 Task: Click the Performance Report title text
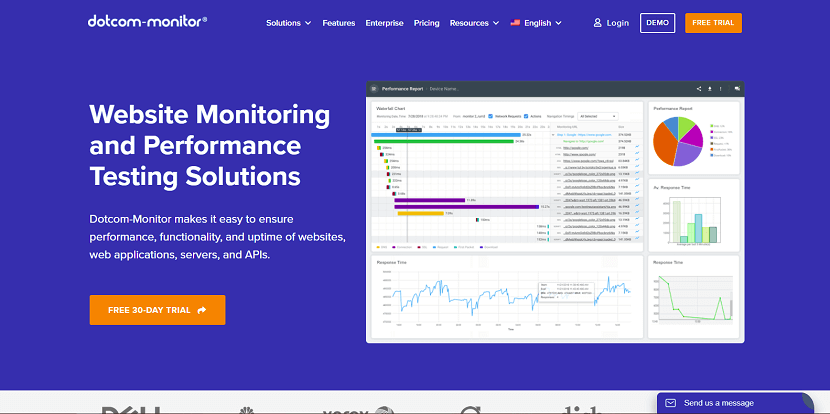pos(402,89)
